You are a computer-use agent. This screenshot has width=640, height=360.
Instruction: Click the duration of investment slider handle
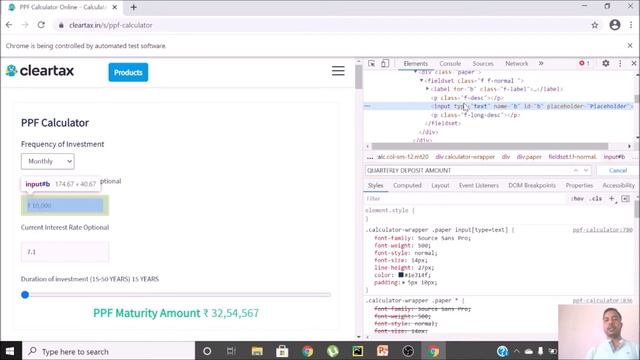[25, 295]
